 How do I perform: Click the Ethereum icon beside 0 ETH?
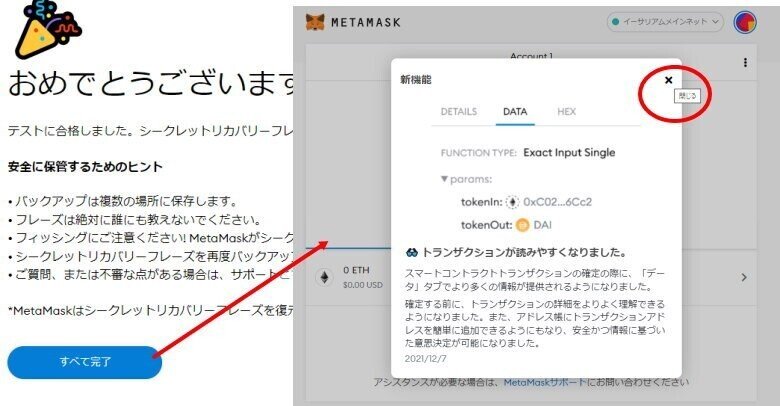coord(324,277)
